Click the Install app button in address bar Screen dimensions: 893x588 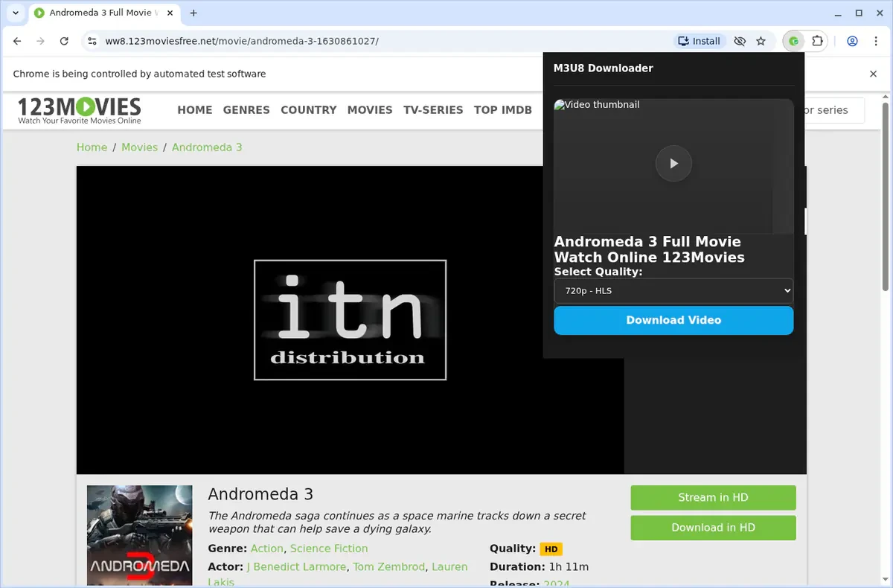pos(699,41)
